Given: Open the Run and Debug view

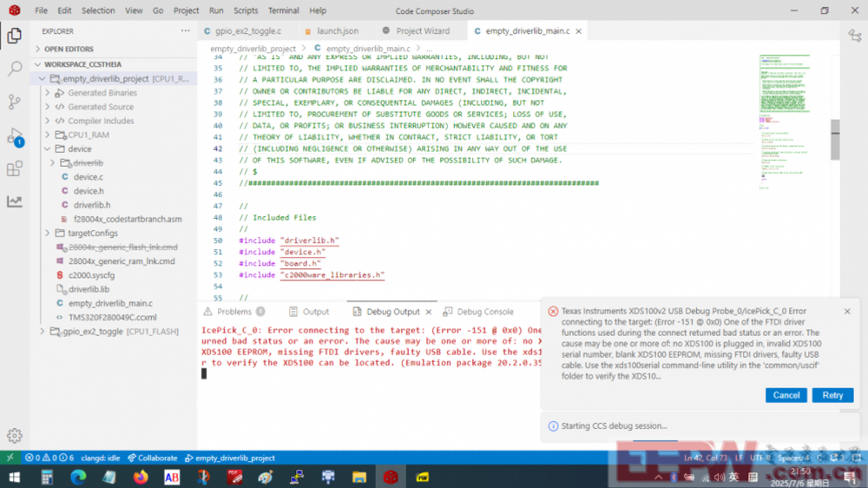Looking at the screenshot, I should [15, 136].
